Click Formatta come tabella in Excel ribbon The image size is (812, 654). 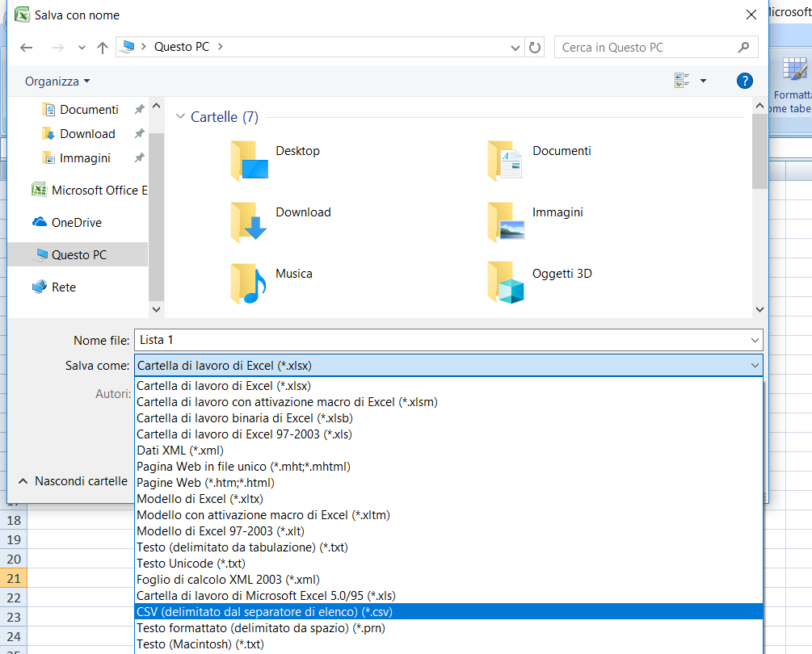pos(791,86)
